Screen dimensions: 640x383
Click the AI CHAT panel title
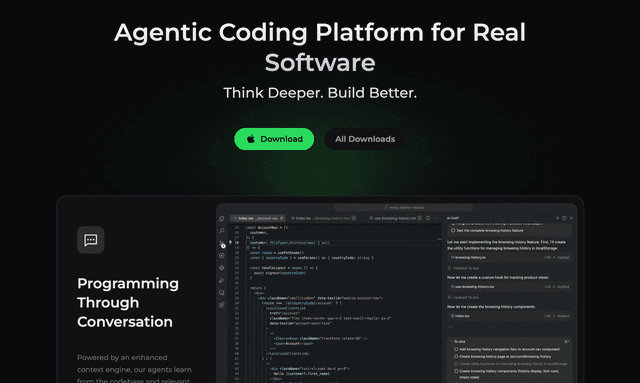tap(453, 218)
